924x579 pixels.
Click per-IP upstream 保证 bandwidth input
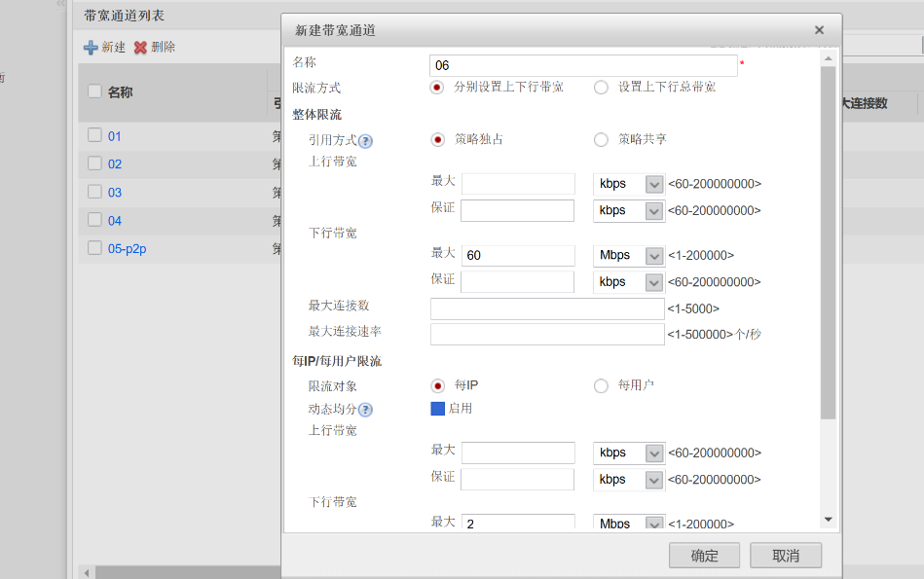point(517,480)
